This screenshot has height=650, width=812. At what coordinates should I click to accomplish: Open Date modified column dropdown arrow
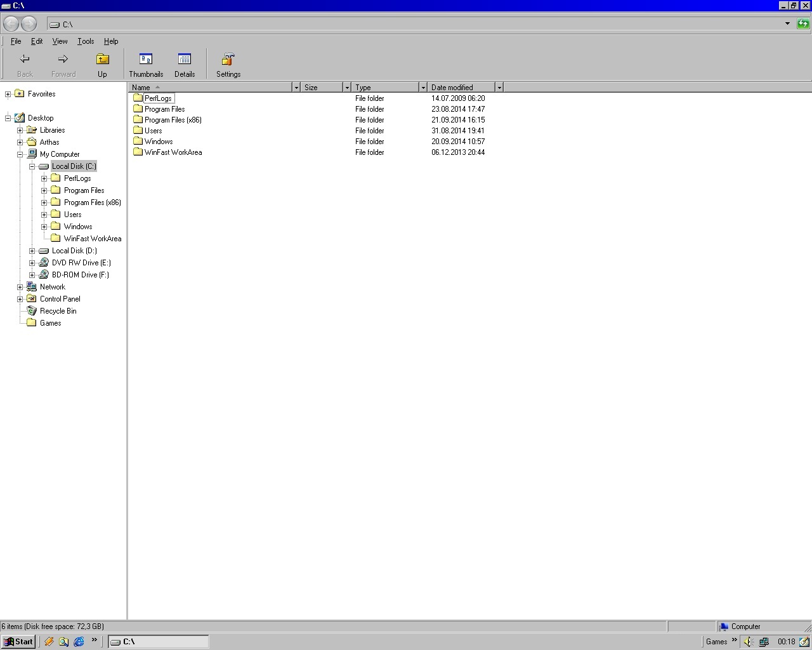499,87
